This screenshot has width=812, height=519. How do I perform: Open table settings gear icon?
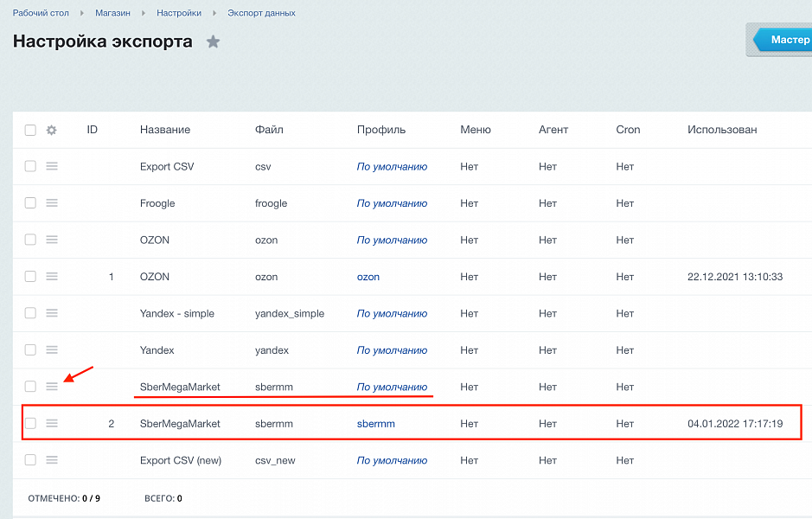pos(51,130)
